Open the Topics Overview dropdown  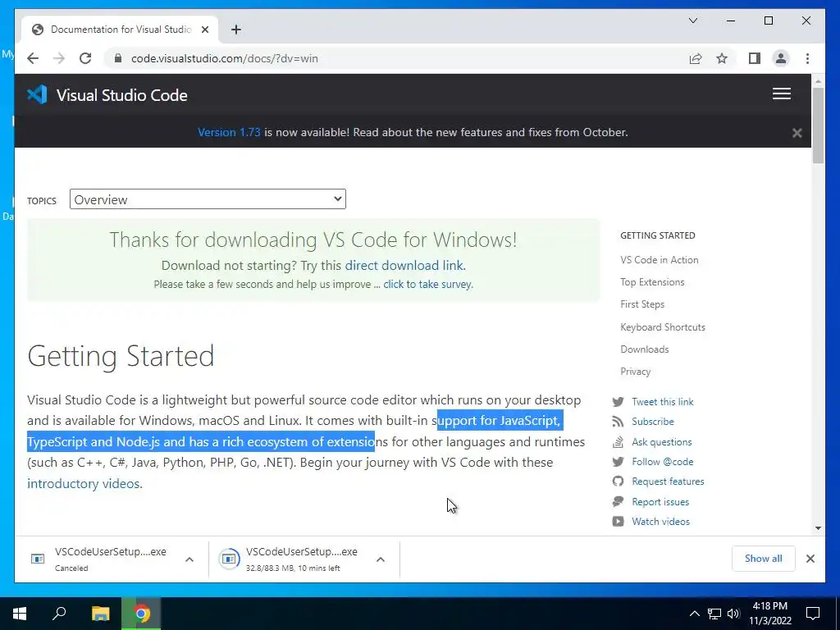click(208, 199)
